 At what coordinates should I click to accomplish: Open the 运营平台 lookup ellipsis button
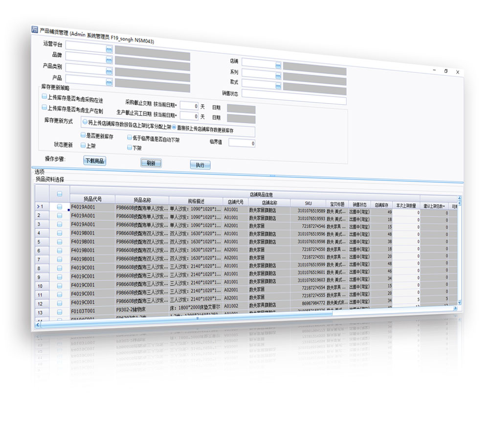pyautogui.click(x=109, y=48)
